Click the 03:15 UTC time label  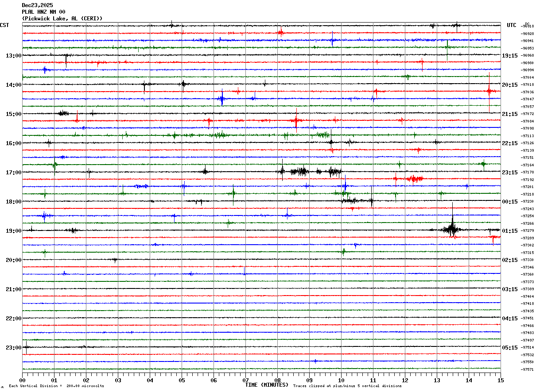pyautogui.click(x=510, y=289)
